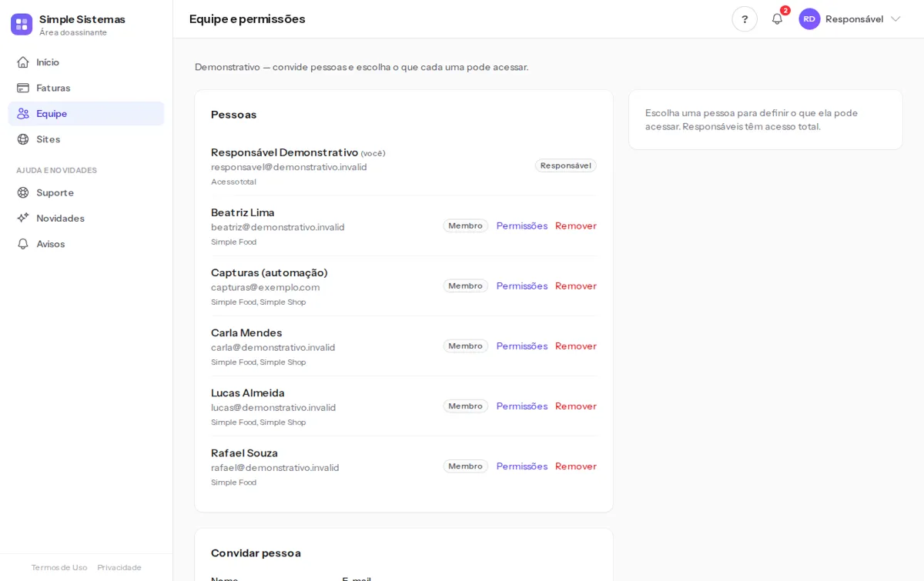Open Permissões for Beatriz Lima

click(x=522, y=225)
